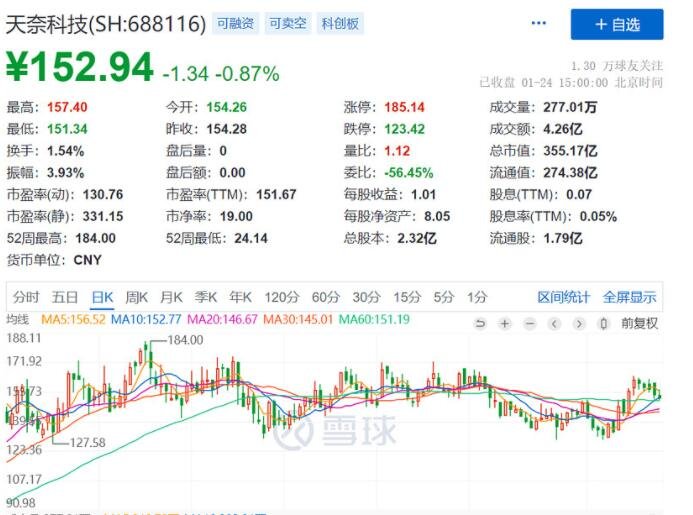Click MA60:151.19 indicator label
Image resolution: width=693 pixels, height=515 pixels.
[374, 319]
